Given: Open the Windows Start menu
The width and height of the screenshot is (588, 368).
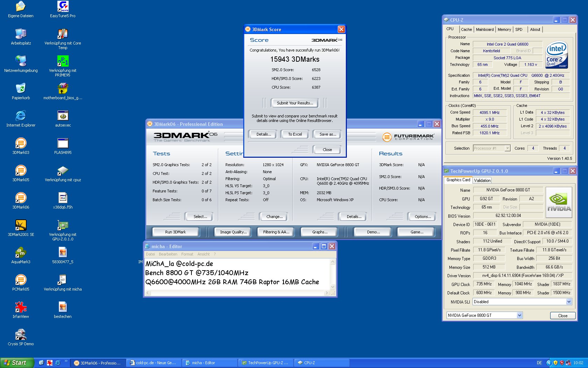Looking at the screenshot, I should (17, 363).
